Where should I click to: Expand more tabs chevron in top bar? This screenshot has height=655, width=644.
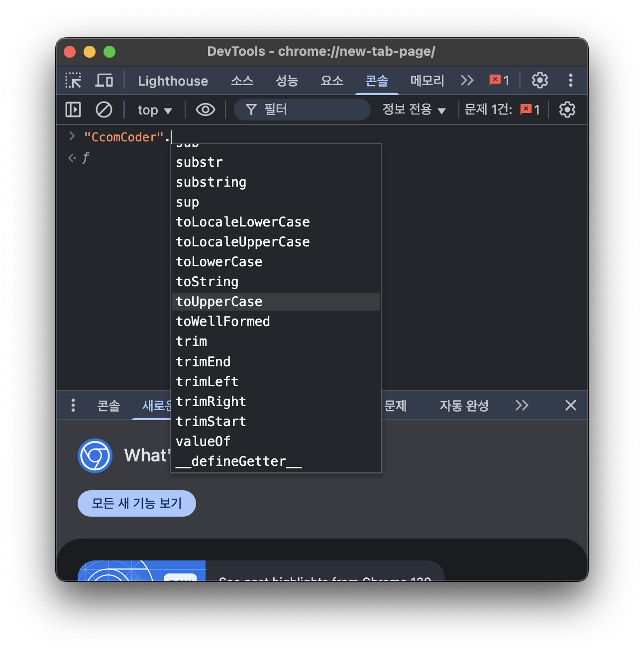[467, 80]
